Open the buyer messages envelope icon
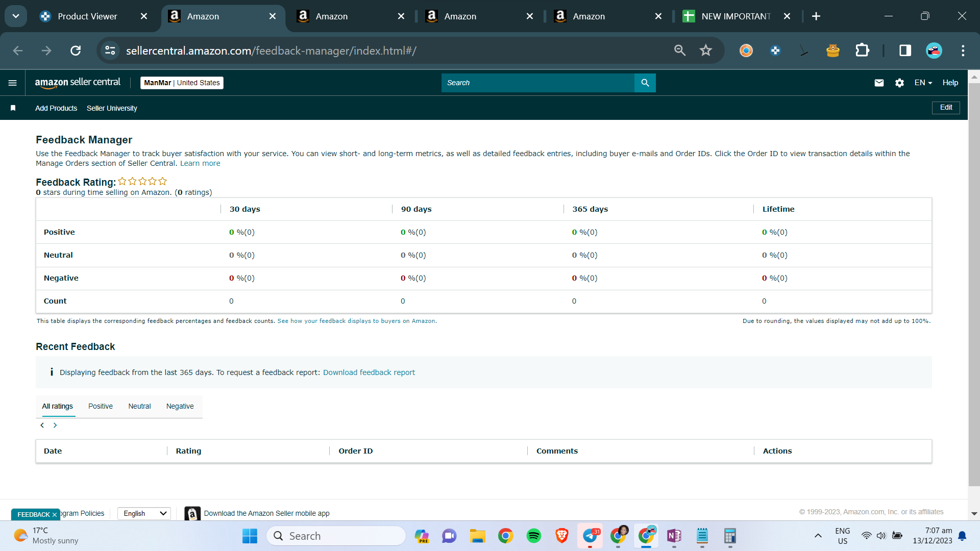This screenshot has height=551, width=980. (x=879, y=83)
